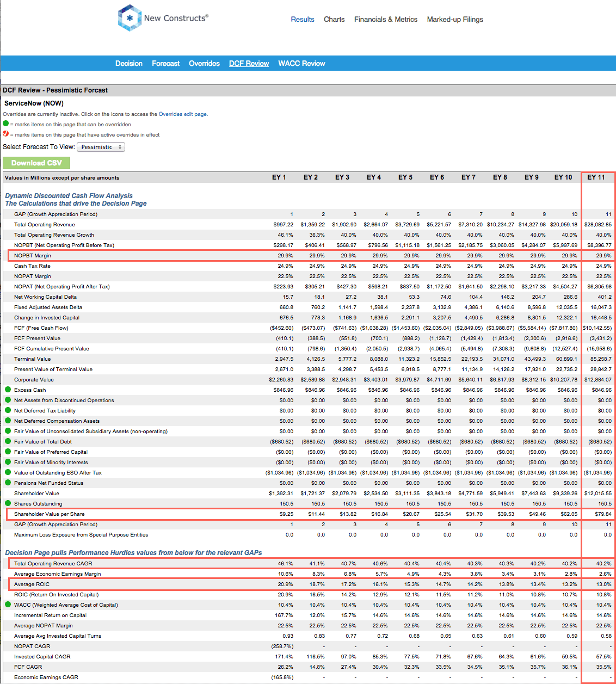This screenshot has height=684, width=616.
Task: Click the Net Working Capital Delta label
Action: [x=45, y=297]
